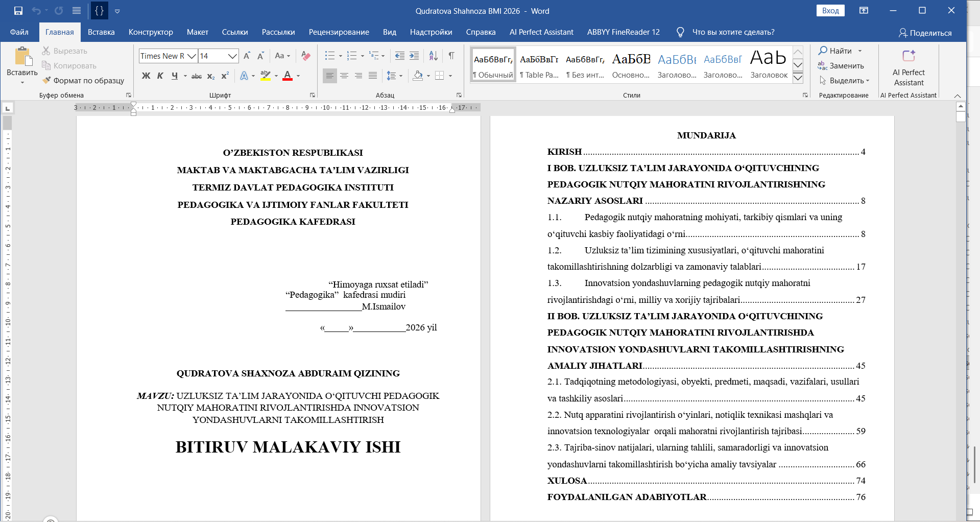
Task: Toggle Bold formatting button
Action: [146, 76]
